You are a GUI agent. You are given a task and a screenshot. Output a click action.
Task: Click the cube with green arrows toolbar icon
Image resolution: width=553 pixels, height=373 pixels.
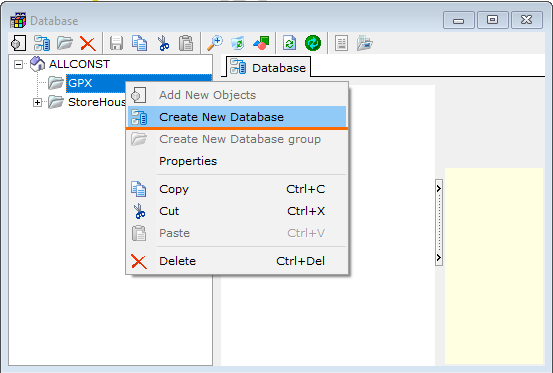tap(237, 43)
